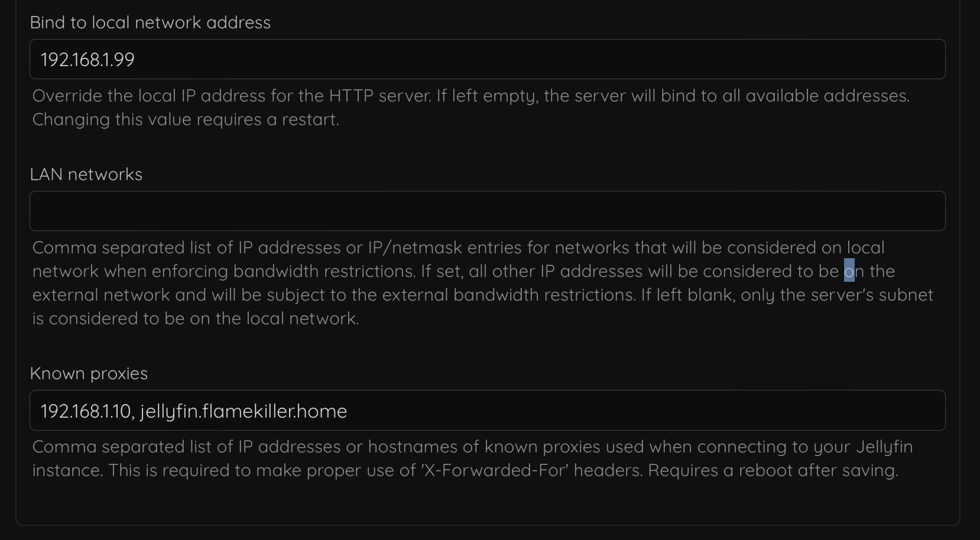
Task: Click "Changing this value requires a restart." text
Action: point(186,119)
